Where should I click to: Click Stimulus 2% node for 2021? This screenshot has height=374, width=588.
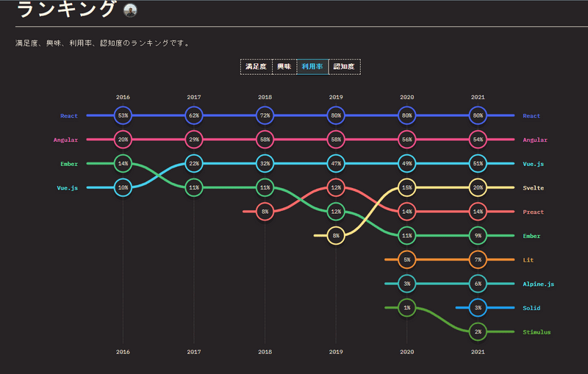click(478, 331)
